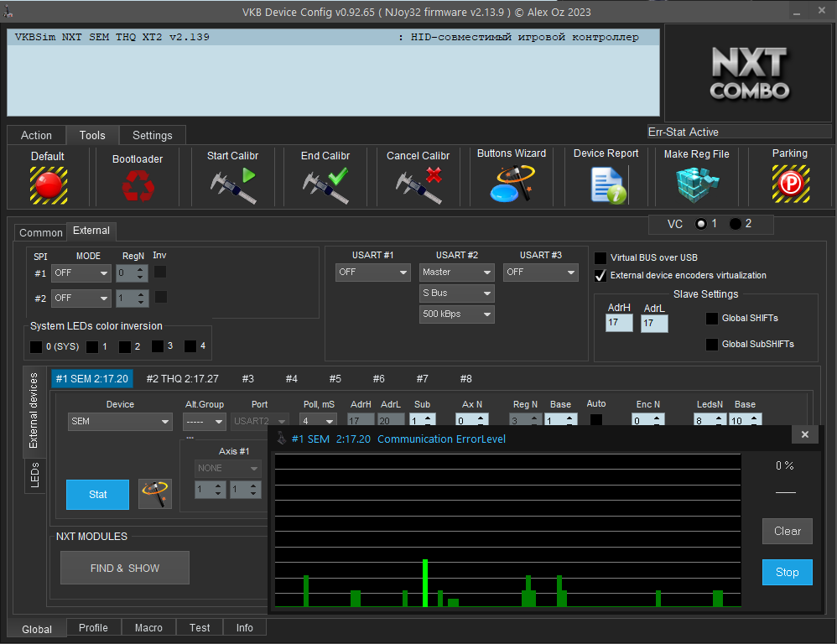Enable Virtual BUS over USB checkbox
The image size is (837, 644).
point(600,258)
